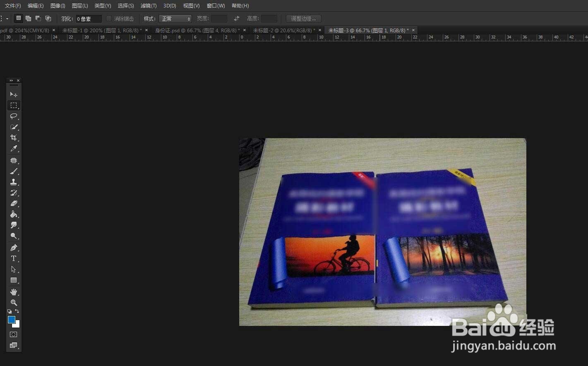Switch to the 未标题-2 @ 20.6% tab
This screenshot has height=366, width=588.
coord(284,30)
